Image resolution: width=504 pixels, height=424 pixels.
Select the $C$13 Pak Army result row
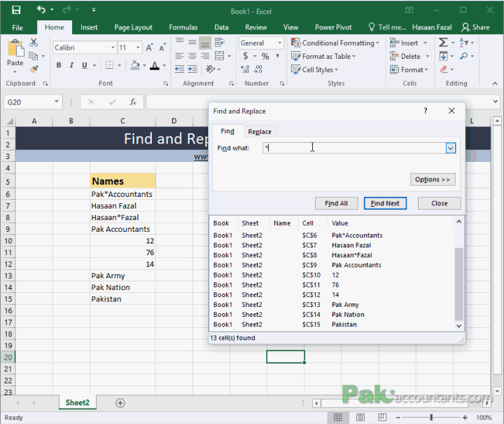332,305
